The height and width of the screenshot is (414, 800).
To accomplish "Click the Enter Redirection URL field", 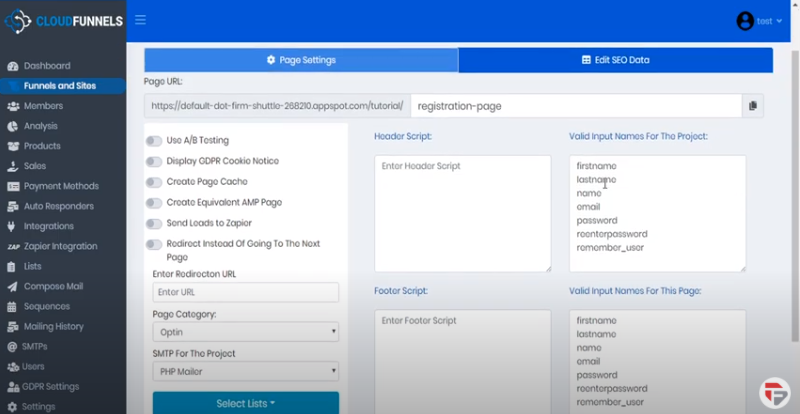I will click(246, 292).
